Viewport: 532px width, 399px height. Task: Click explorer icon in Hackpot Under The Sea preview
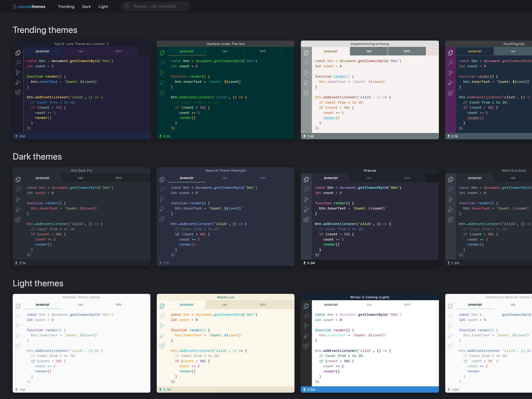coord(162,53)
